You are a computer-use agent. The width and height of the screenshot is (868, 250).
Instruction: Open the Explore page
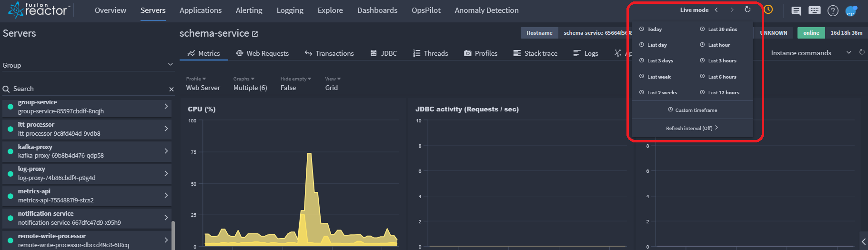pyautogui.click(x=330, y=10)
